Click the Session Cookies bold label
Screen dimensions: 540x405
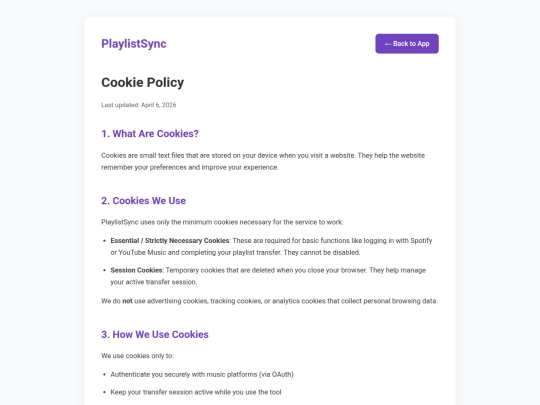pyautogui.click(x=136, y=270)
